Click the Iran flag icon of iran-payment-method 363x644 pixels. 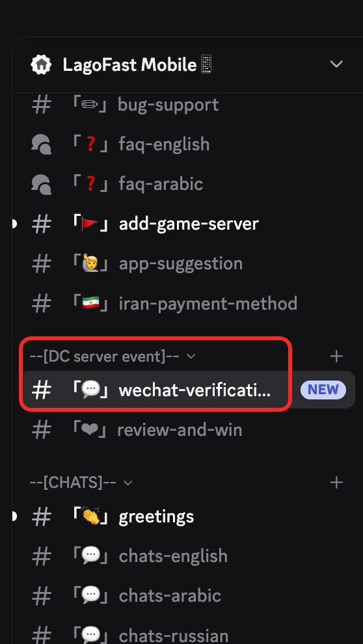click(90, 304)
